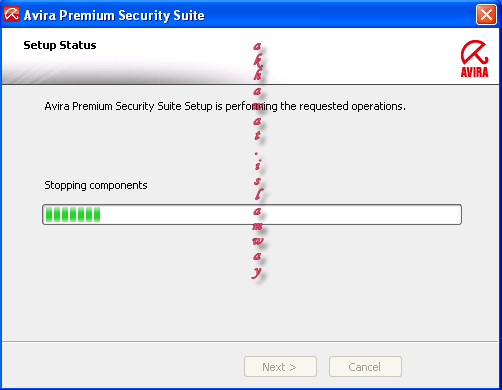This screenshot has height=390, width=502.
Task: Click the green installation progress bar
Action: [x=252, y=214]
